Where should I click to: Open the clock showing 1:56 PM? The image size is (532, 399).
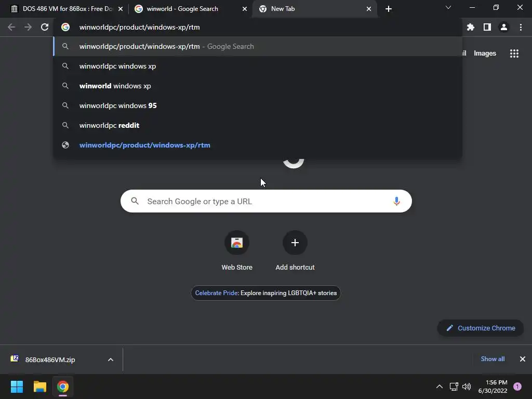493,387
